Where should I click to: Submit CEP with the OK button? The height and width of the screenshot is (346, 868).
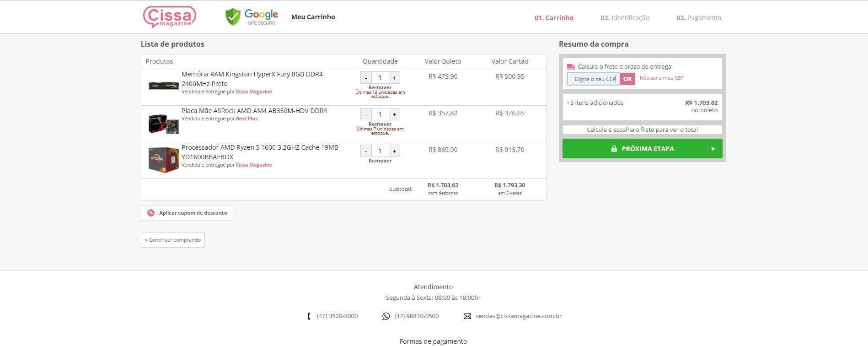627,79
